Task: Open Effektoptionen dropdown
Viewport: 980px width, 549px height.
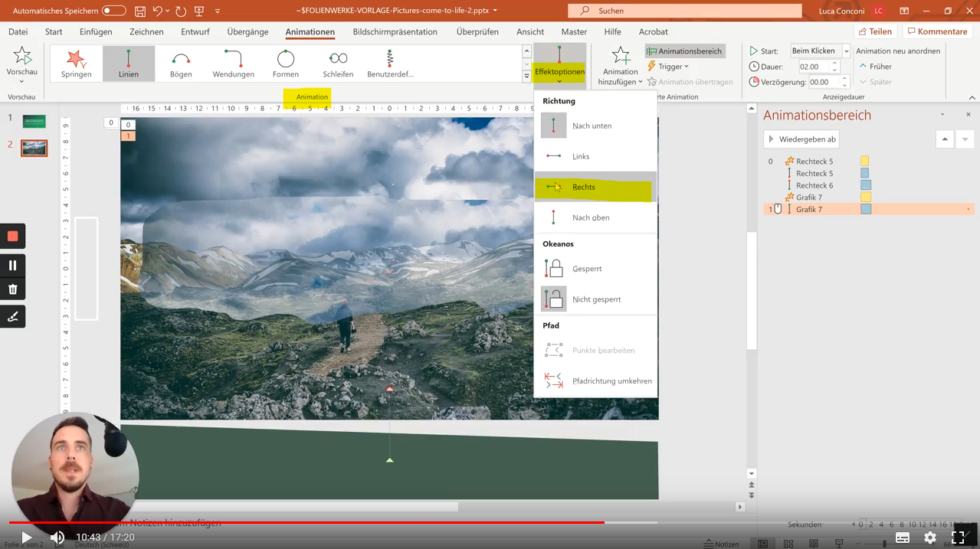Action: (x=559, y=64)
